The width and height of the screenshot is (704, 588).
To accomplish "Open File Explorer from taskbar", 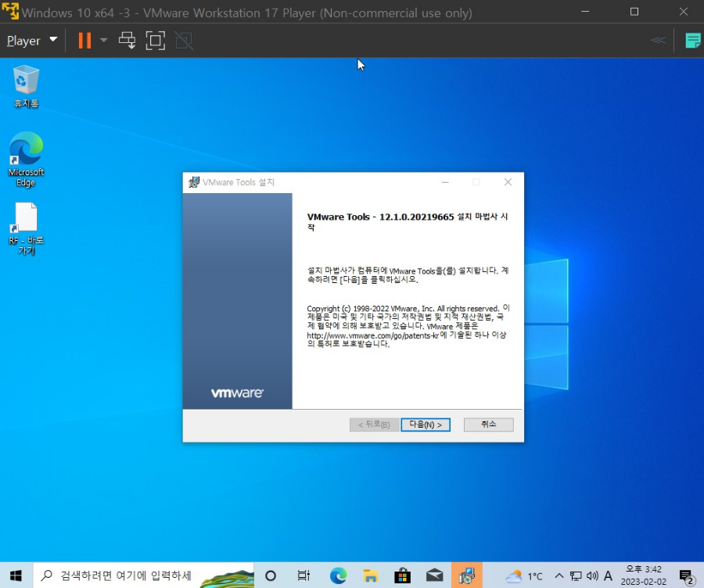I will click(371, 575).
